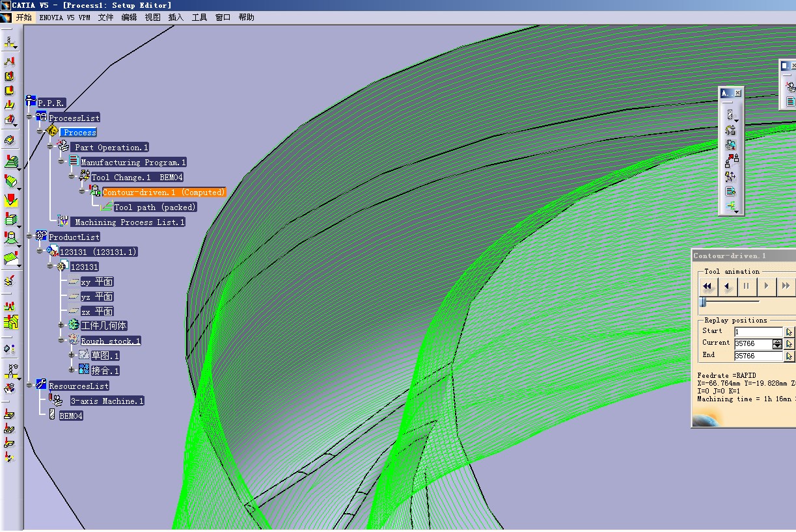The height and width of the screenshot is (532, 796).
Task: Open the 开始 menu
Action: pos(23,18)
